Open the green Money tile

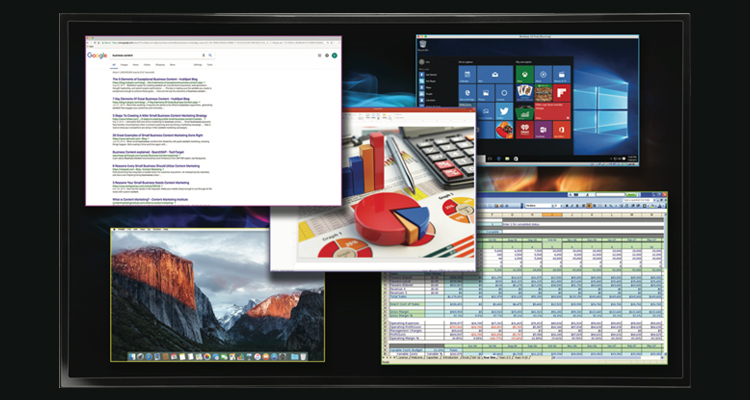525,111
